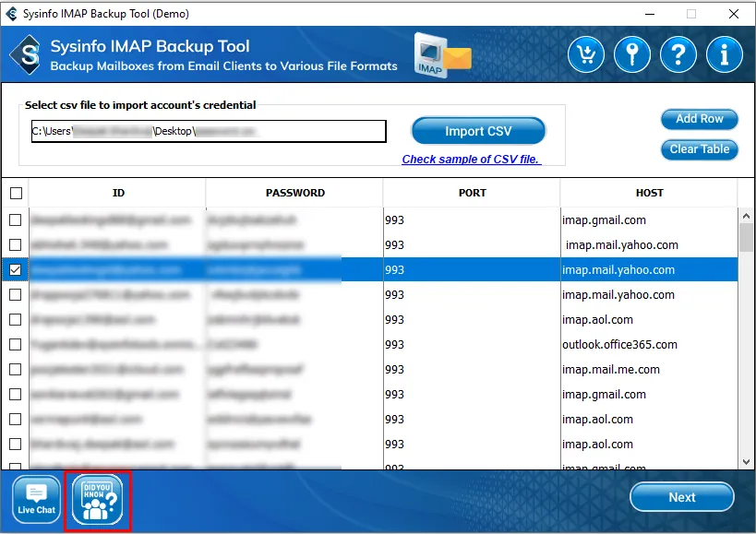The width and height of the screenshot is (756, 534).
Task: Click the Add Row button
Action: [699, 119]
